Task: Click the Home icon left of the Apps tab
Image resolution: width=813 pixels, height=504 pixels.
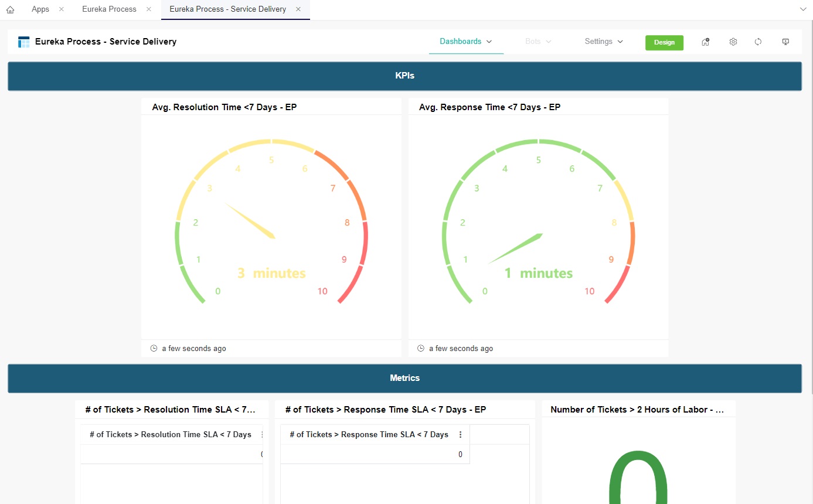Action: (x=9, y=9)
